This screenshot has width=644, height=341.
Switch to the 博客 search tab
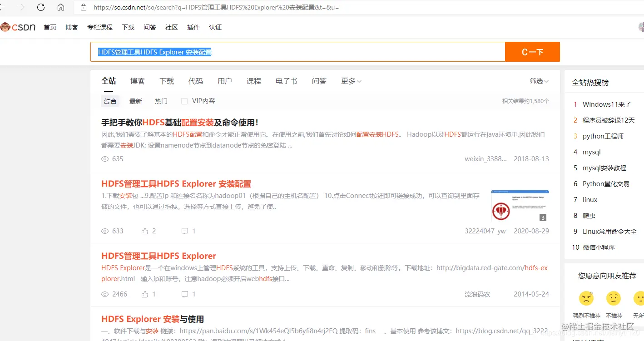(138, 81)
